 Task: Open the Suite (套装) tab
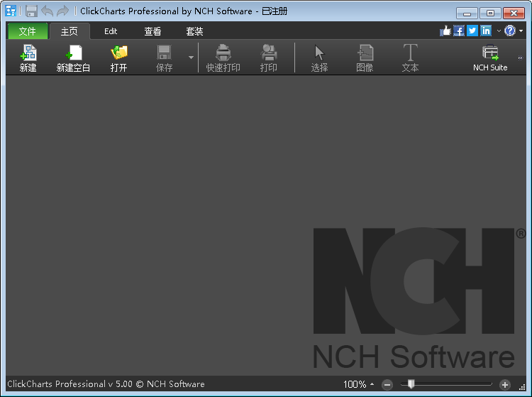(194, 31)
